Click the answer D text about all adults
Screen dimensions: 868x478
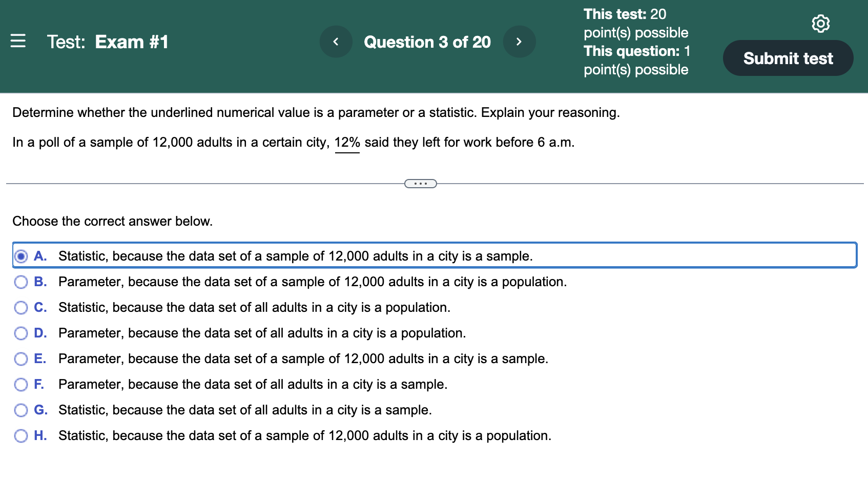[262, 333]
